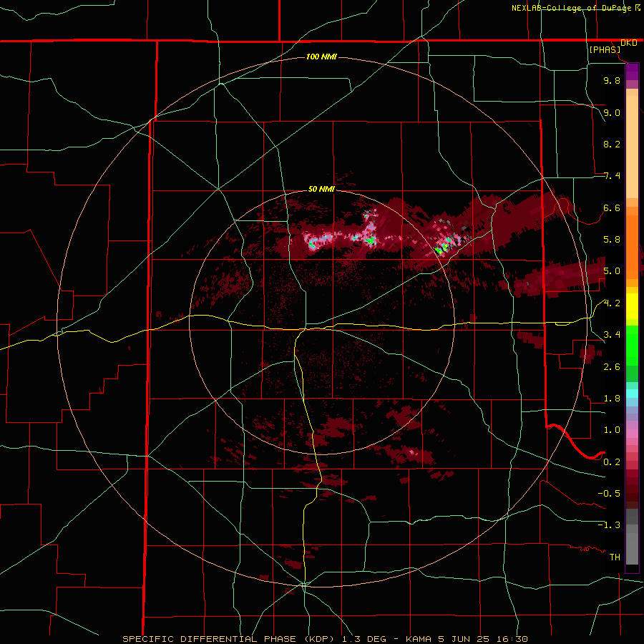Image resolution: width=644 pixels, height=644 pixels.
Task: Select the 9.0 value on color scale
Action: click(x=612, y=112)
